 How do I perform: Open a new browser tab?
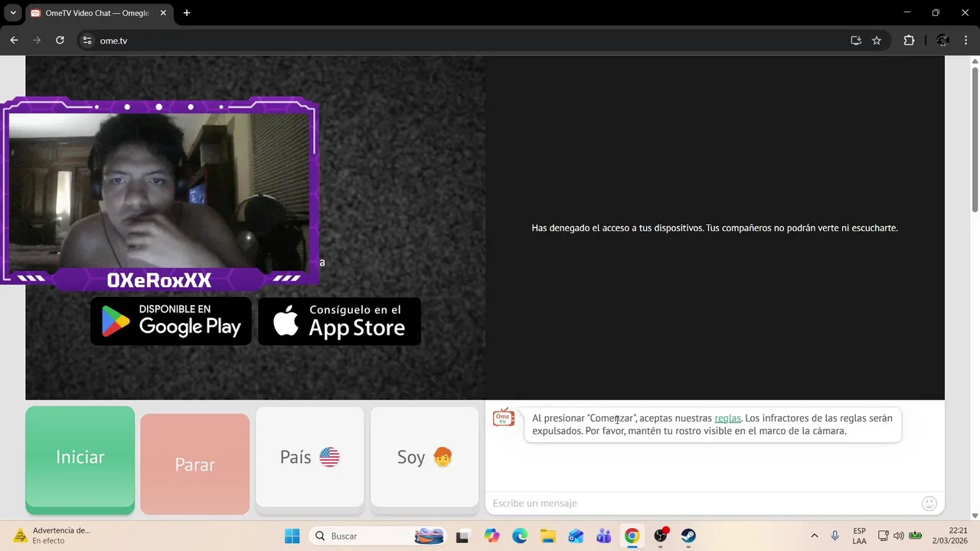point(186,13)
